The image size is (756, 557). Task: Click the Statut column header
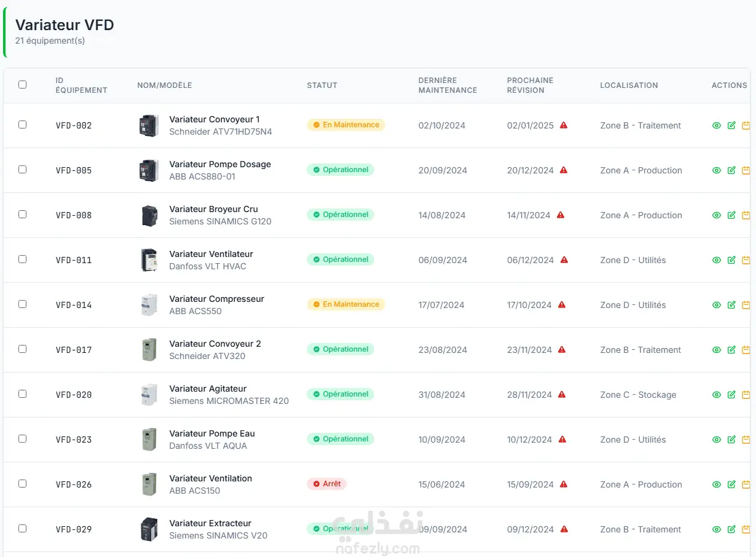(322, 85)
